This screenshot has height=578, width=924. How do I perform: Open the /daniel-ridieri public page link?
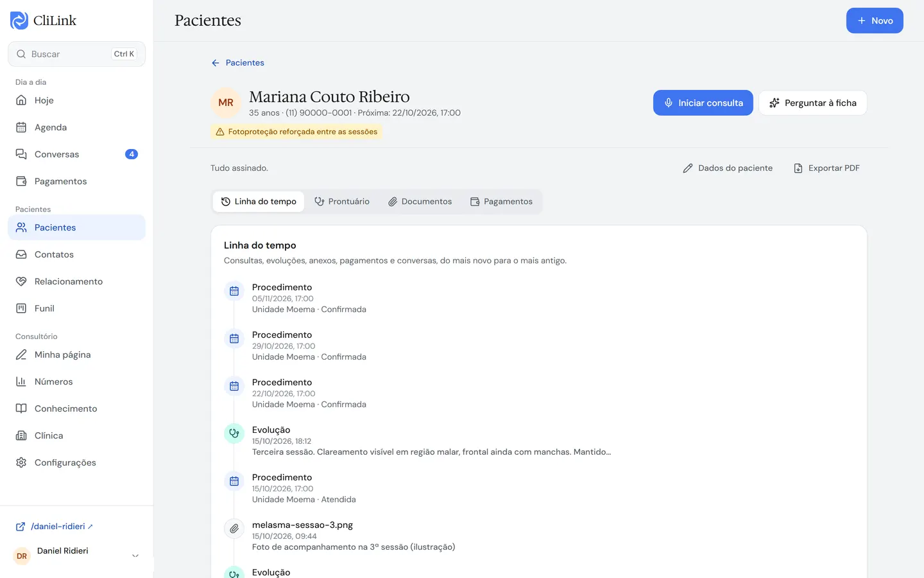[x=55, y=527]
